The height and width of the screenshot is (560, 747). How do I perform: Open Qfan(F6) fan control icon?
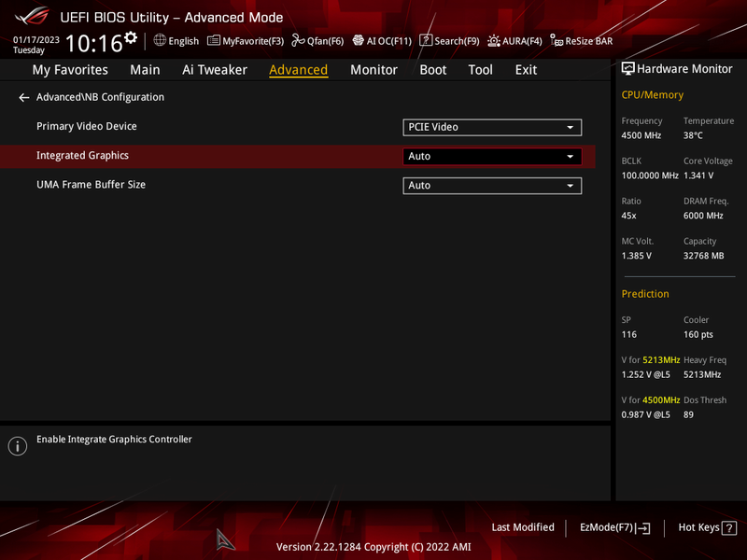point(298,40)
